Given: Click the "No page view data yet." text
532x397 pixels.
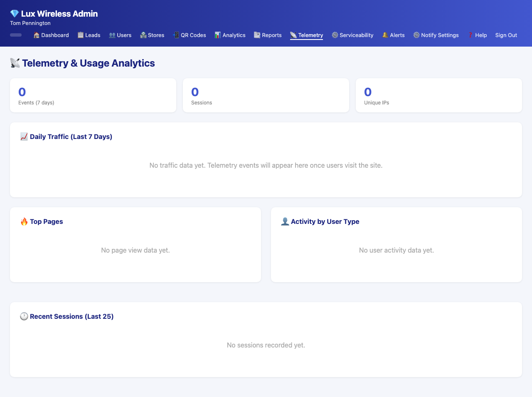Looking at the screenshot, I should 135,251.
